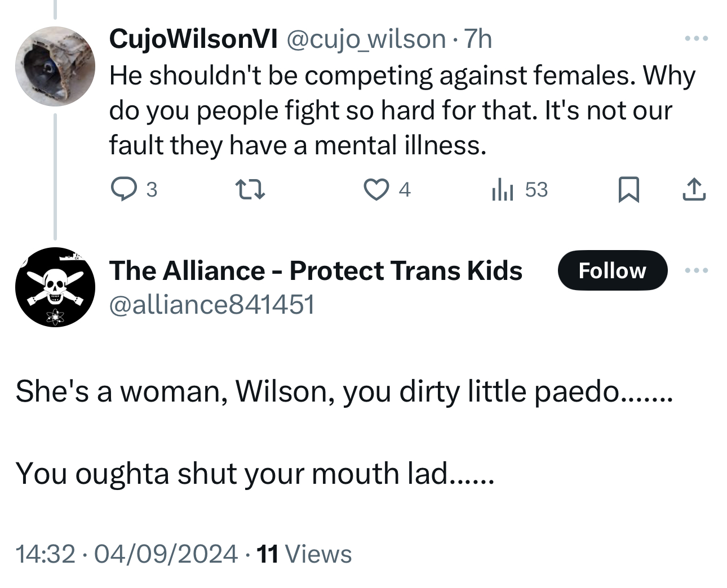Click the CujoWilsonVI display name
The image size is (727, 588).
193,39
